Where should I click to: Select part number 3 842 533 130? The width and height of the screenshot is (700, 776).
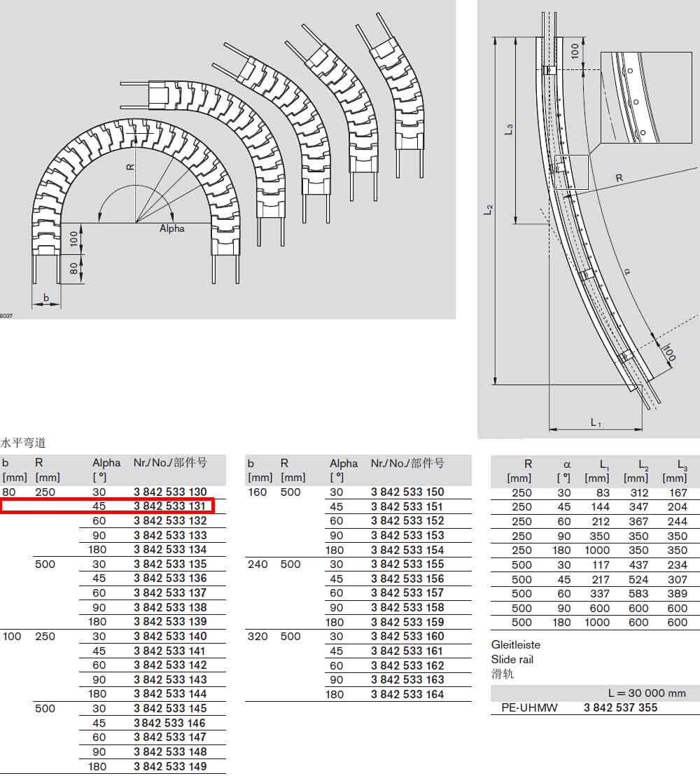(x=170, y=492)
